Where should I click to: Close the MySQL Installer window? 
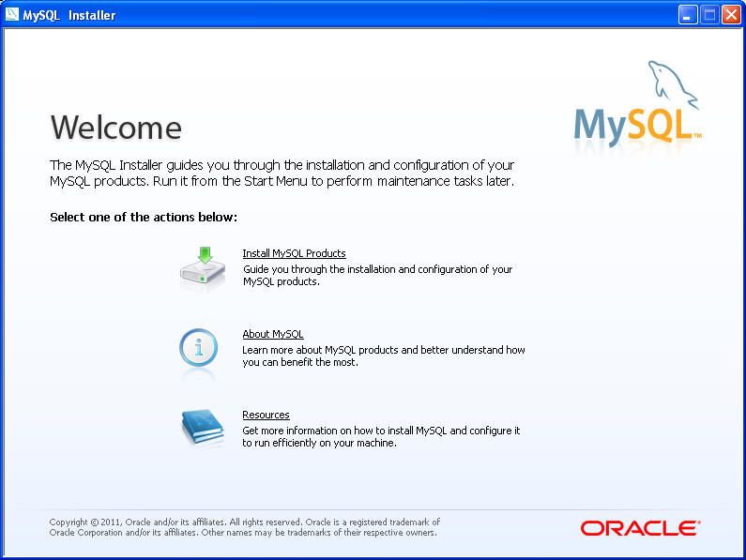click(731, 15)
